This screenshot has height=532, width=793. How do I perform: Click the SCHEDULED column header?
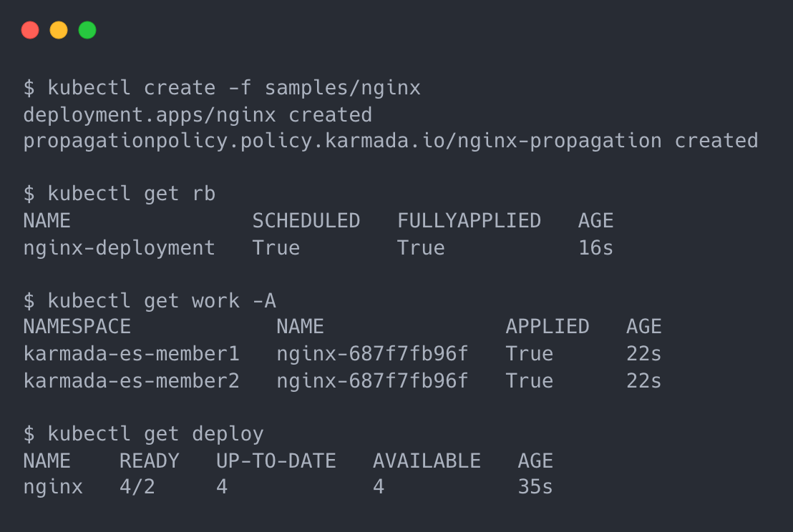point(306,221)
